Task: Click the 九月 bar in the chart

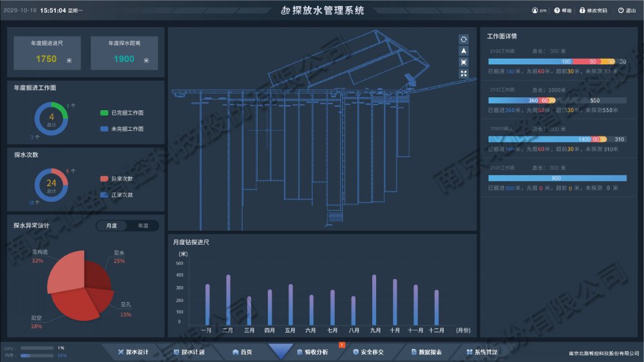Action: click(374, 300)
